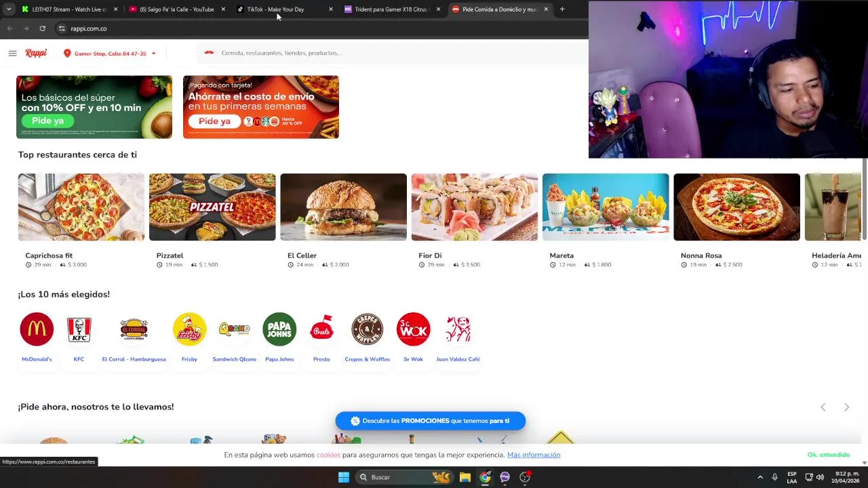Image resolution: width=868 pixels, height=488 pixels.
Task: Click next arrow in Pide ahora carousel
Action: click(846, 407)
